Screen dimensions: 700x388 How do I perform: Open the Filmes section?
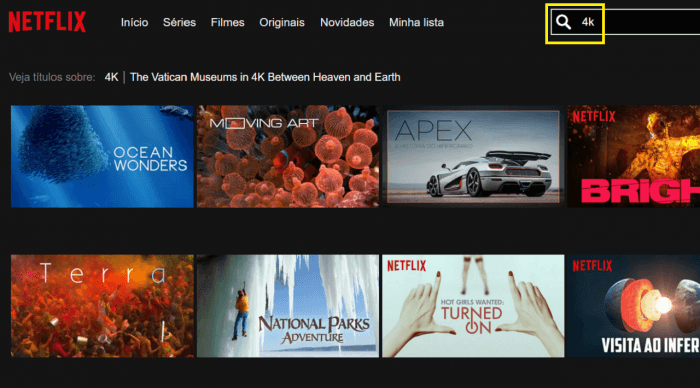(228, 22)
